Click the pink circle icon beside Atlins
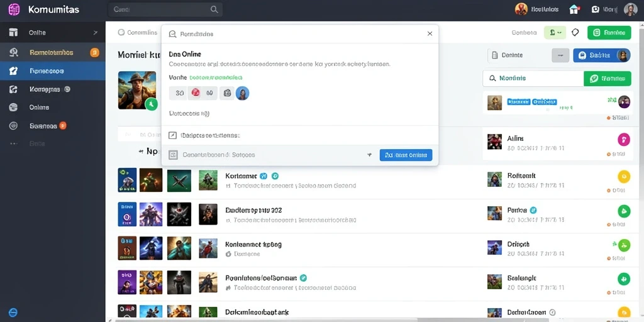 coord(623,140)
